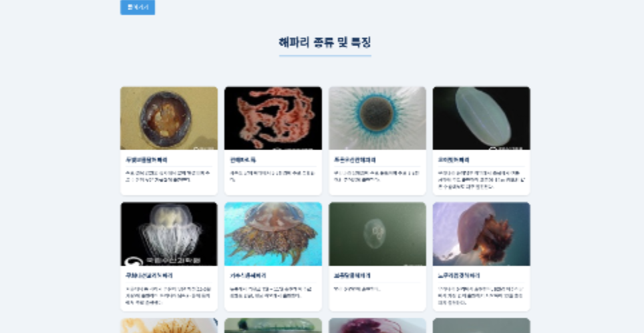Open the small moon jellyfish in green water photo
Viewport: 644px width, 333px height.
tap(377, 234)
